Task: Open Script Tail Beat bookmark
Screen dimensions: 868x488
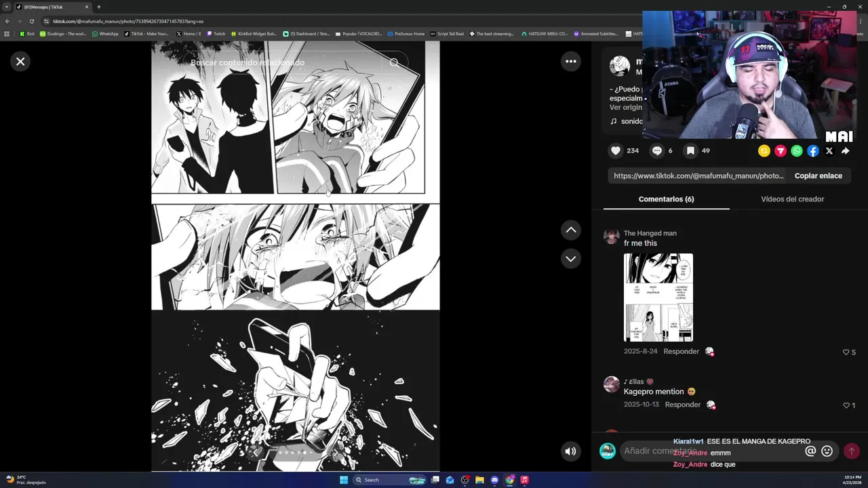Action: (x=448, y=34)
